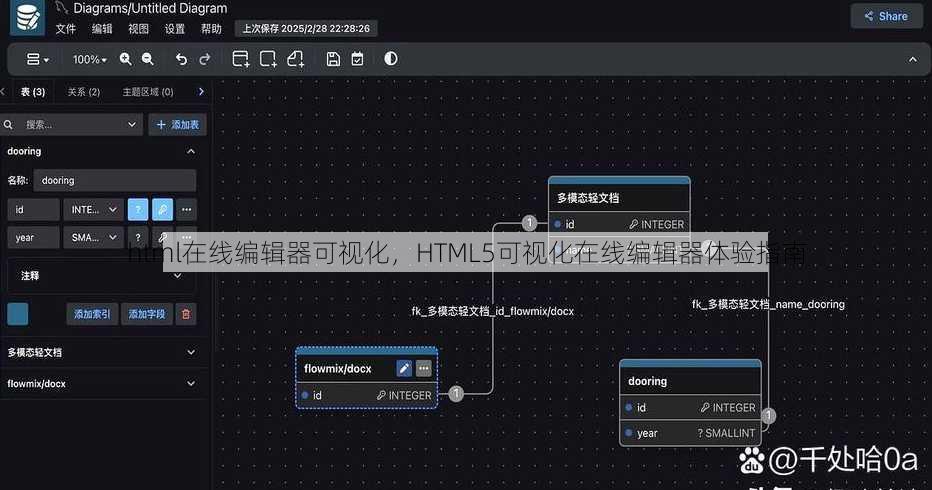Viewport: 932px width, 490px height.
Task: Click the add note toolbar icon
Action: point(295,59)
